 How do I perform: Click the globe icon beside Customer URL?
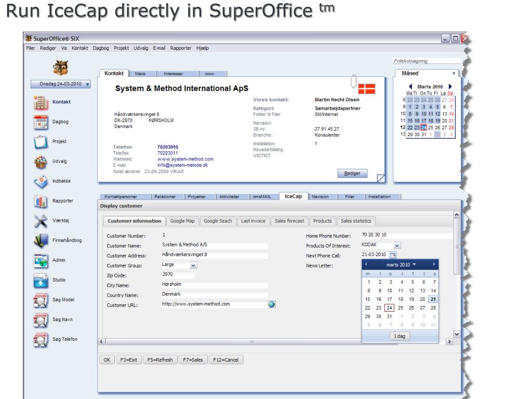272,304
